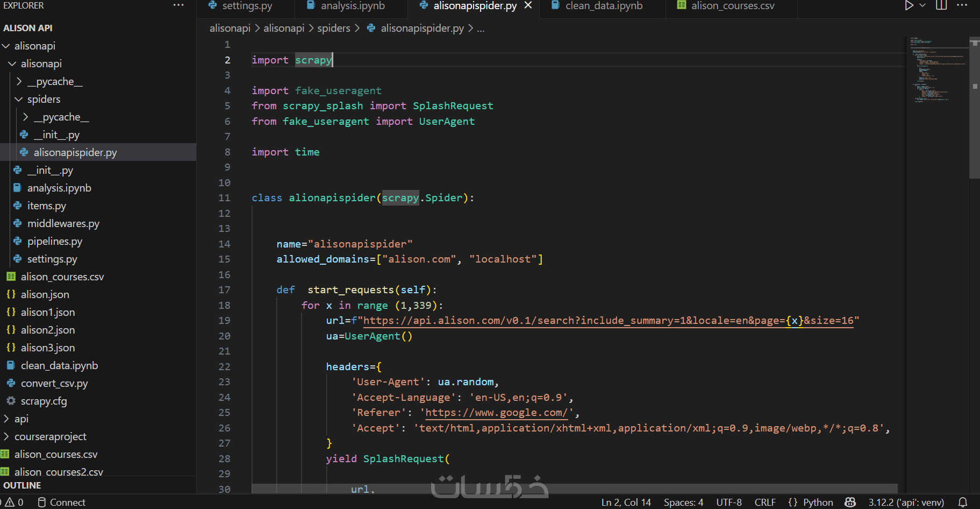Close the alisonapispider.py tab

coord(528,5)
